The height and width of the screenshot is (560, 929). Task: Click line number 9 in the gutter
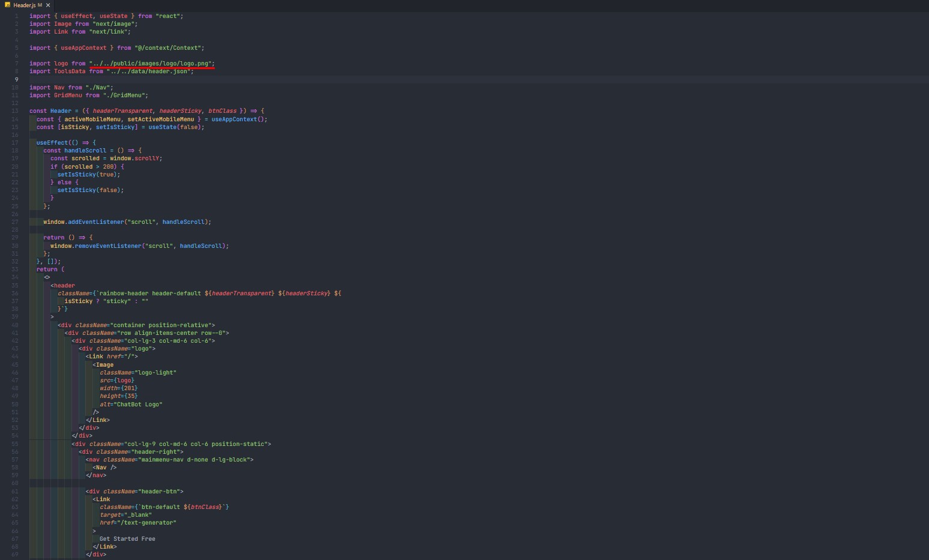tap(16, 79)
